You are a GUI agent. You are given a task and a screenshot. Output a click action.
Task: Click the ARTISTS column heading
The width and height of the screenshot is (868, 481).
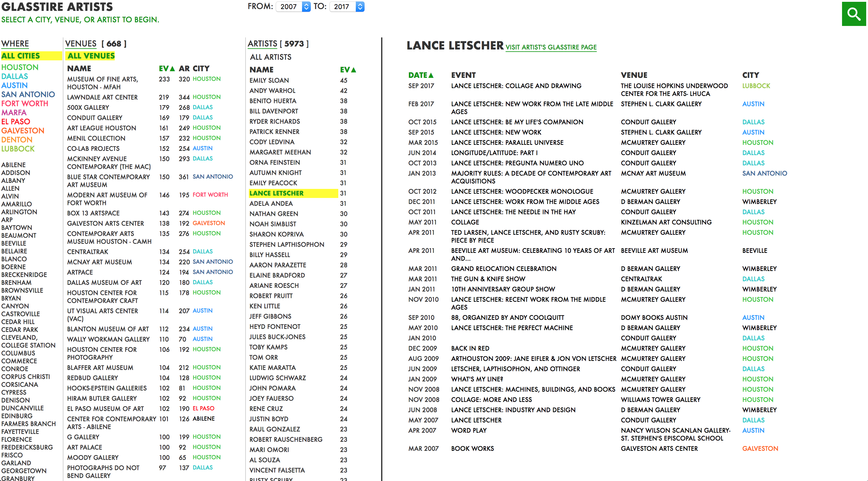point(262,44)
